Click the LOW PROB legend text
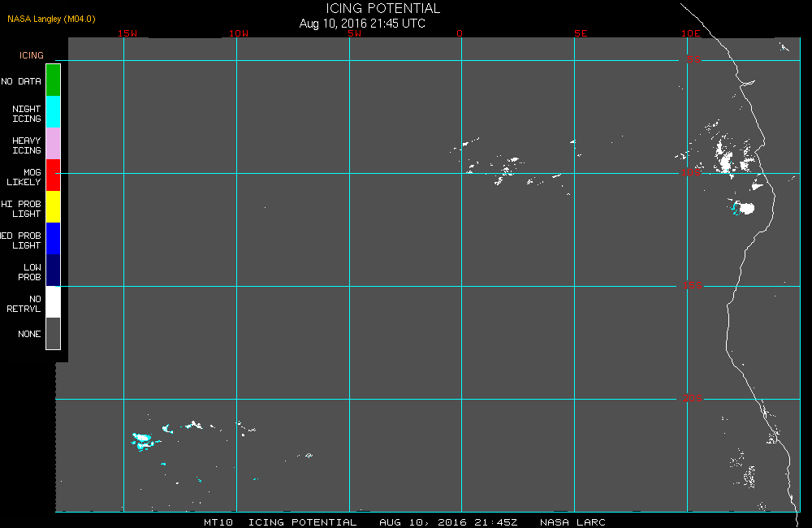The height and width of the screenshot is (528, 812). (29, 272)
